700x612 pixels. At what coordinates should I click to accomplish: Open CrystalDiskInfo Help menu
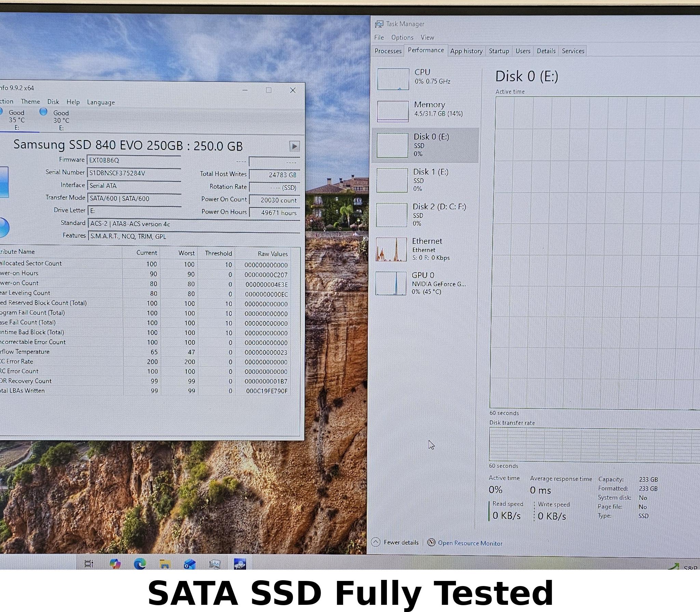pos(73,102)
